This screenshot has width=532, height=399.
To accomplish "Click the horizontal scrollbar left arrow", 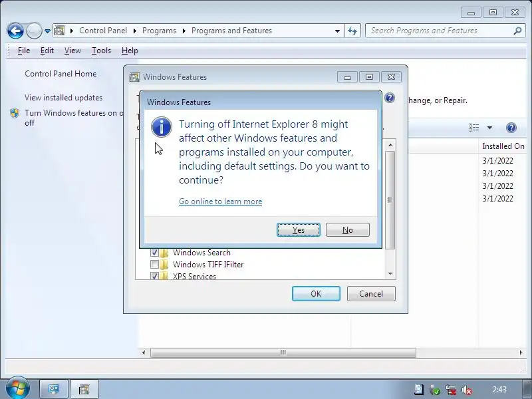I will click(144, 352).
